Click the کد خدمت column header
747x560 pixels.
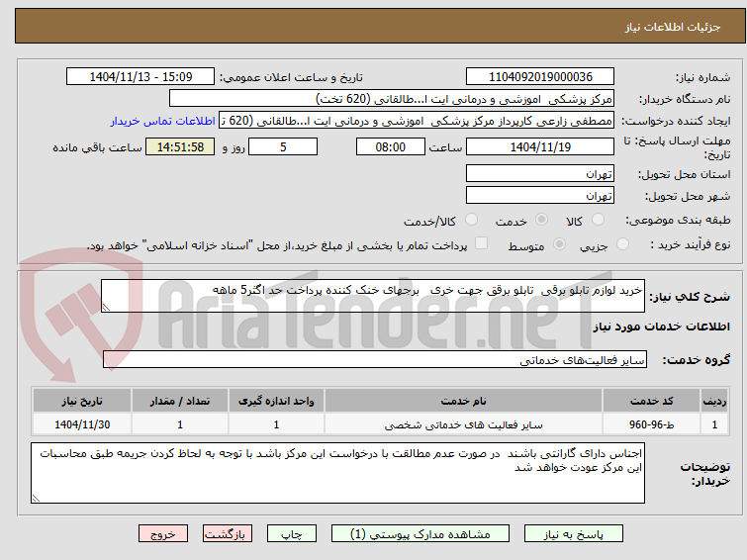[651, 401]
